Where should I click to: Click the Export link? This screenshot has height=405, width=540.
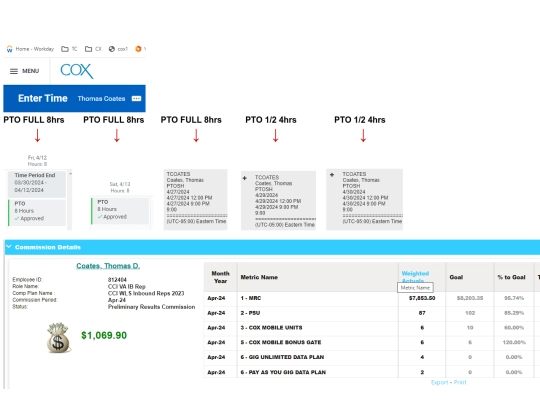[439, 382]
